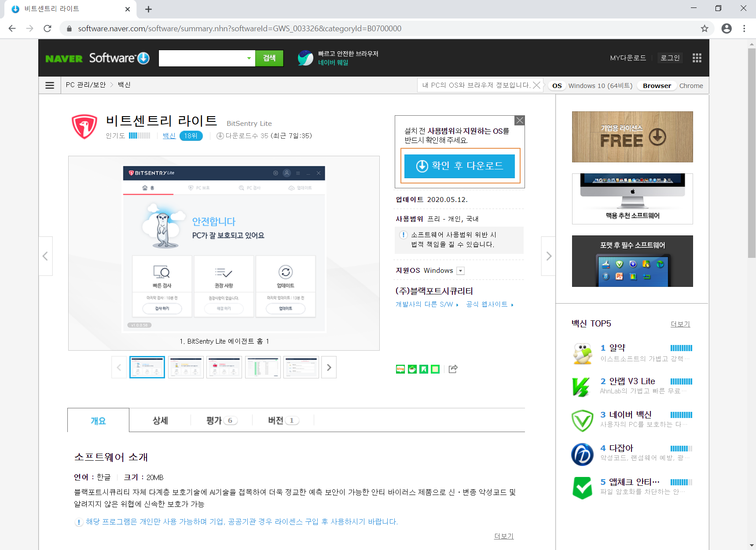Open developer's other S/W link
This screenshot has width=756, height=550.
tap(426, 304)
